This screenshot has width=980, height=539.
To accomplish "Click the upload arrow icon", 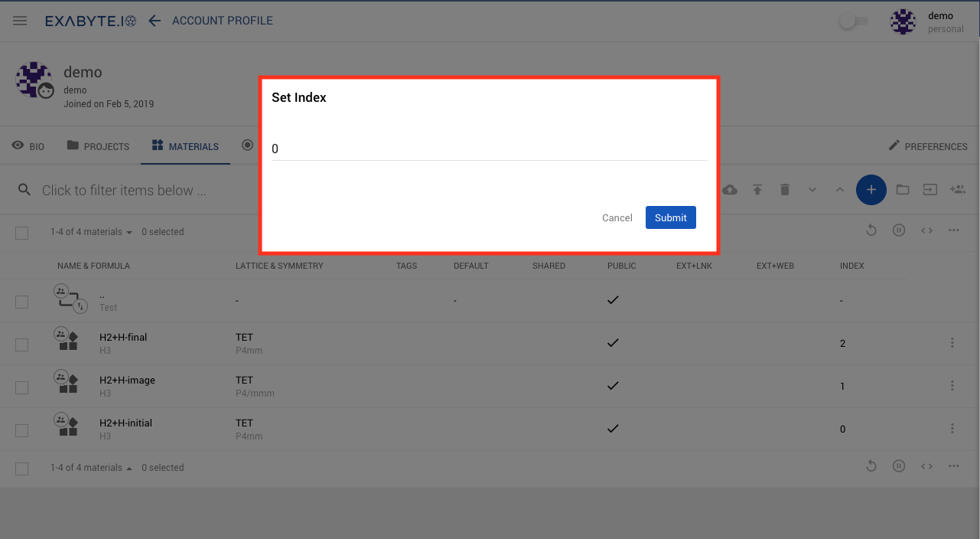I will pyautogui.click(x=757, y=190).
